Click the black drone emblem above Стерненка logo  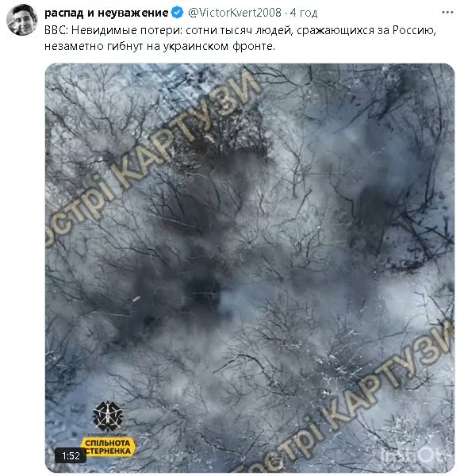click(x=109, y=416)
